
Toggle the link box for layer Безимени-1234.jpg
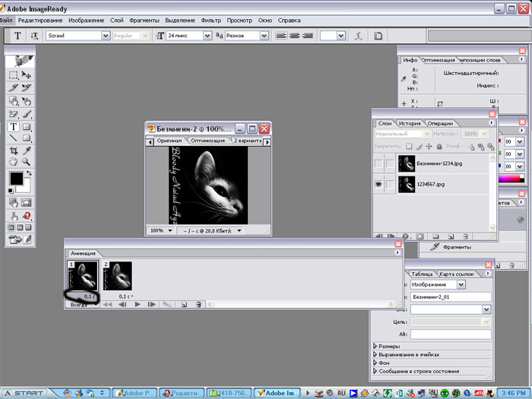click(390, 163)
